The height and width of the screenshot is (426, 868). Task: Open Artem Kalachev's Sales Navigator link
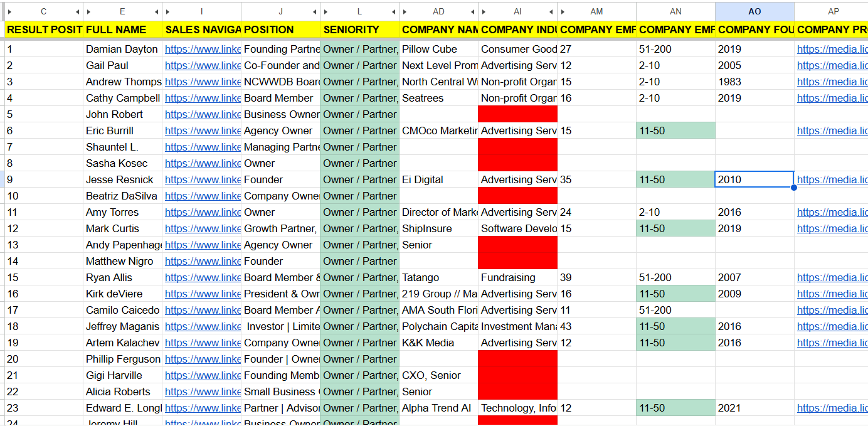[x=203, y=343]
